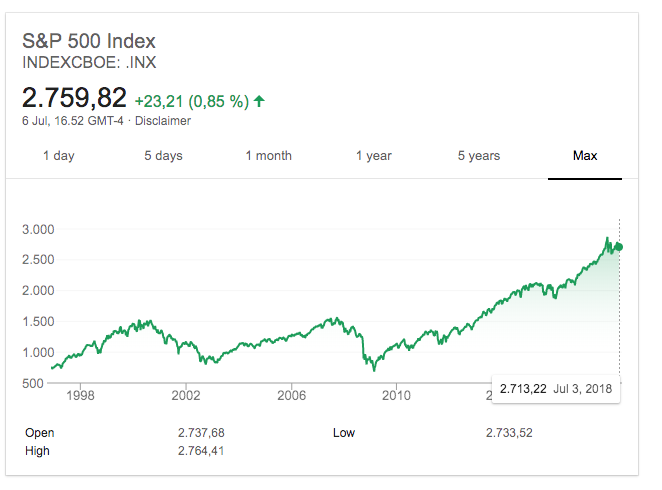Click the Open value 2.737,68
Image resolution: width=662 pixels, height=490 pixels.
click(x=198, y=433)
